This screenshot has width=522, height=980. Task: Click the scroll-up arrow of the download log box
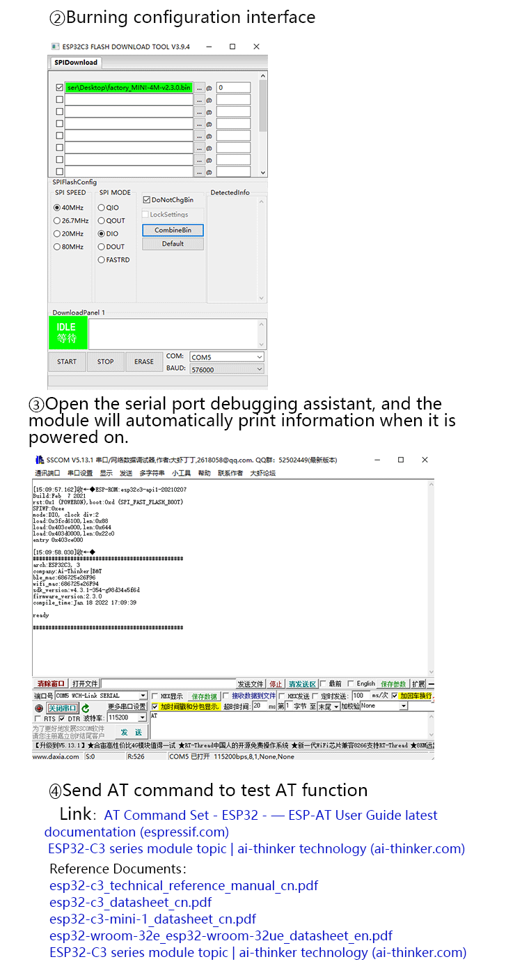pos(262,325)
